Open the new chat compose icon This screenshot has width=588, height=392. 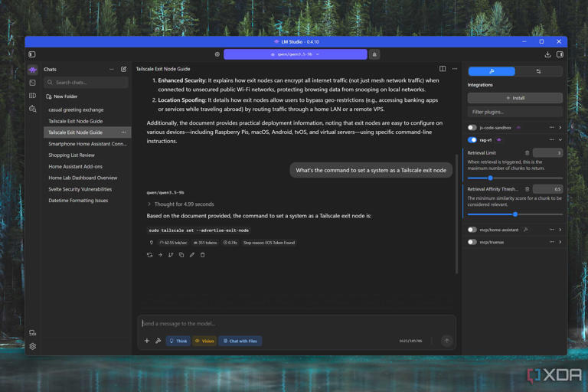(x=124, y=69)
